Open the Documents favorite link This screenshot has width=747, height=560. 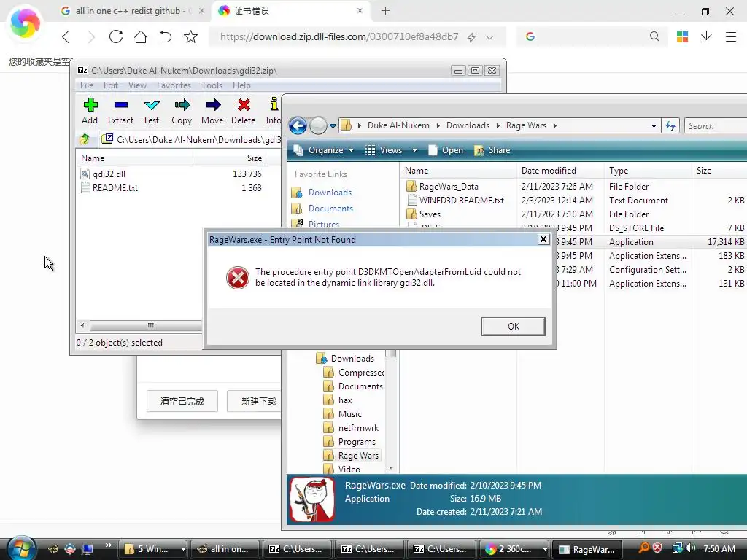click(x=330, y=209)
